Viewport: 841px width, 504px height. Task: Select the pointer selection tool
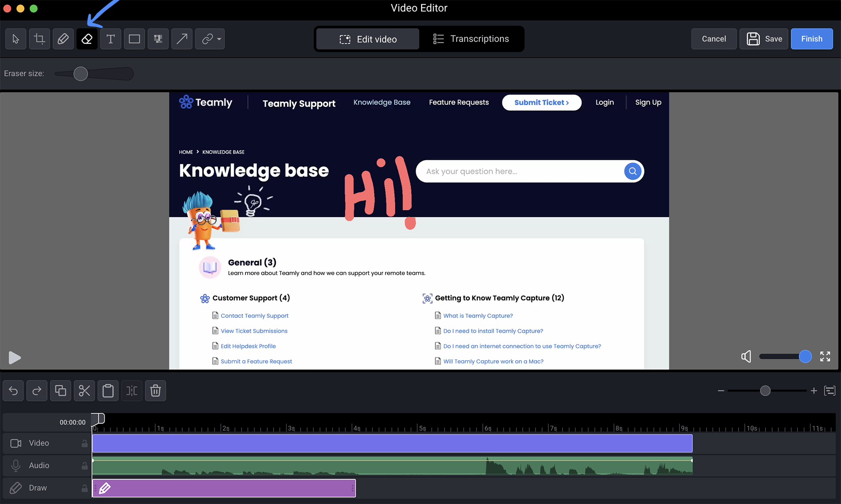point(16,39)
